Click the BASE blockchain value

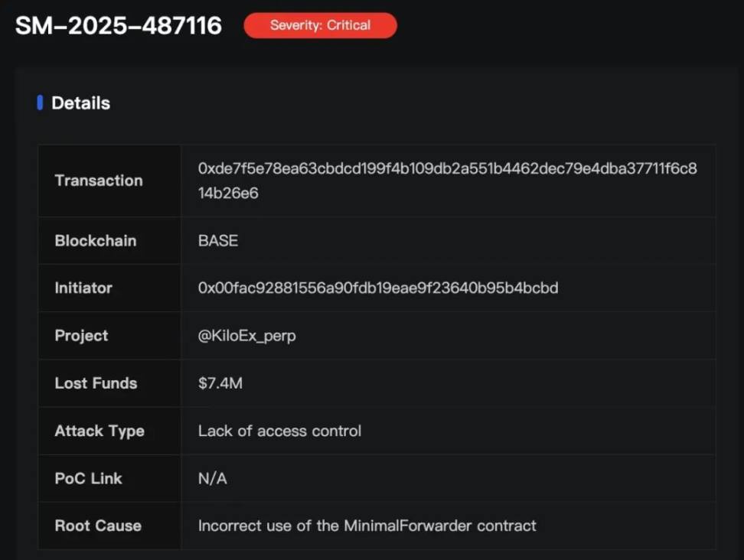pos(218,241)
